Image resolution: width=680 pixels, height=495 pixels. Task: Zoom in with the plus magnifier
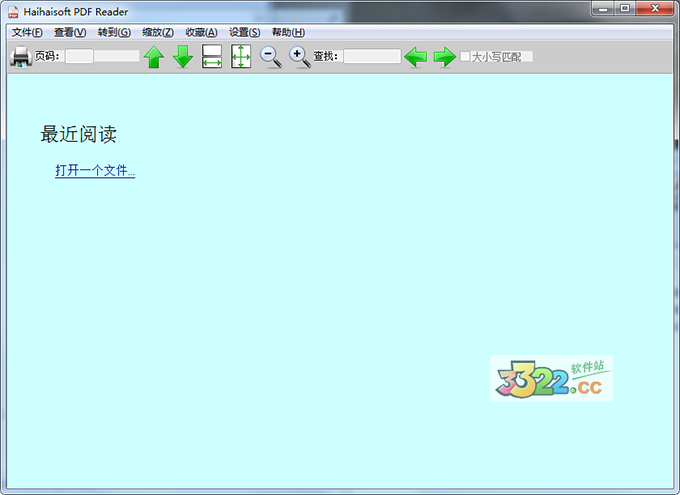point(300,57)
